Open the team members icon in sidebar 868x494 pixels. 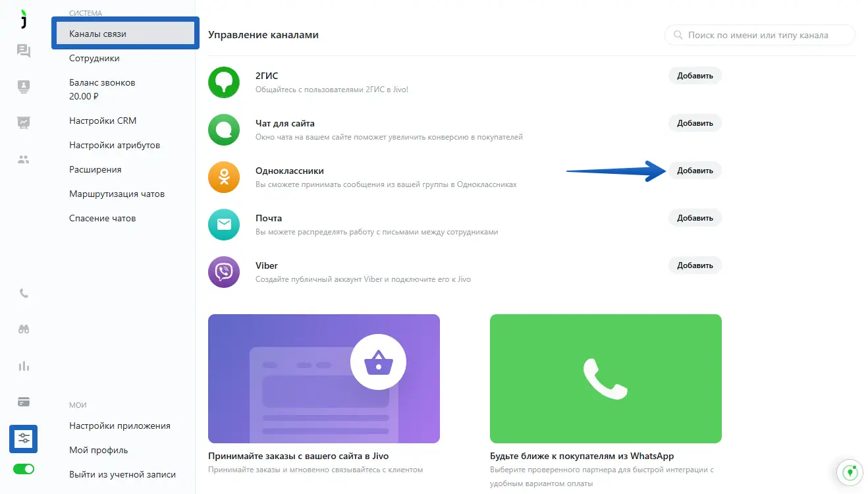pyautogui.click(x=24, y=159)
